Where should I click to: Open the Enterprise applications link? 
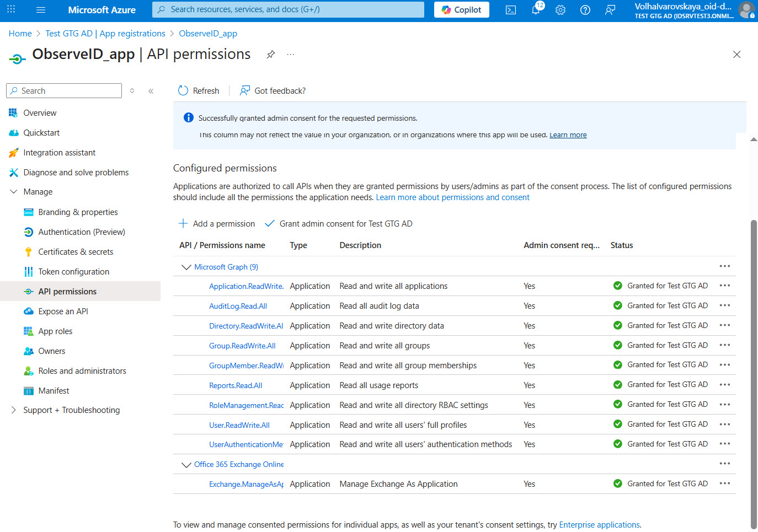click(599, 524)
